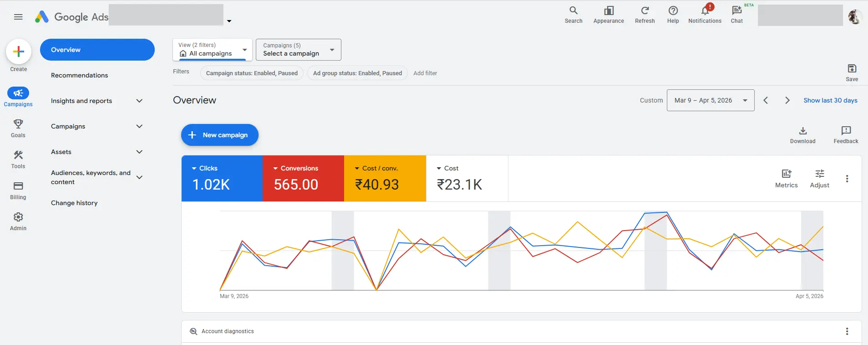The image size is (868, 345).
Task: Edit Campaign status filter chip
Action: (x=252, y=73)
